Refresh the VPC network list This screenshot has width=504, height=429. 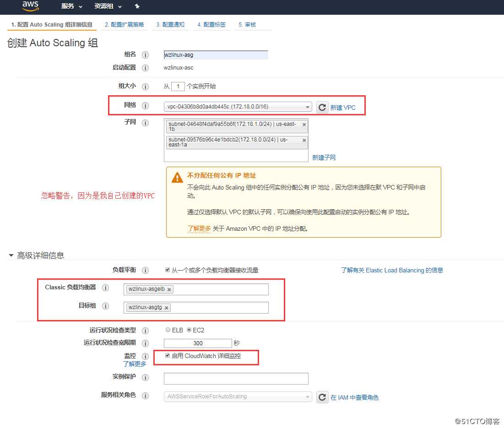[322, 107]
